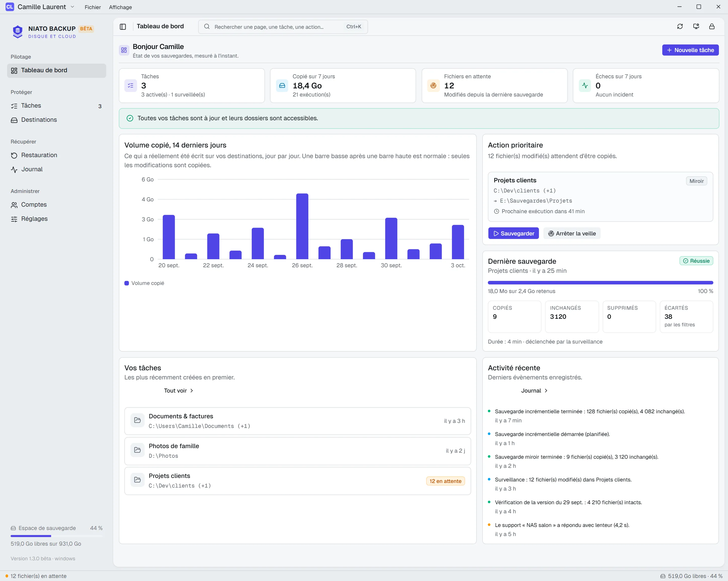The height and width of the screenshot is (581, 728).
Task: Click the Espace de sauvegarde usage bar
Action: click(56, 536)
